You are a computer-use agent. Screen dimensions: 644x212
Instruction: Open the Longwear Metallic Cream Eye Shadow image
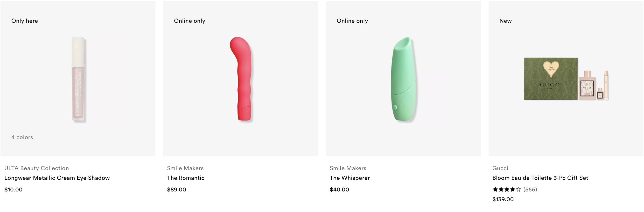pos(78,79)
